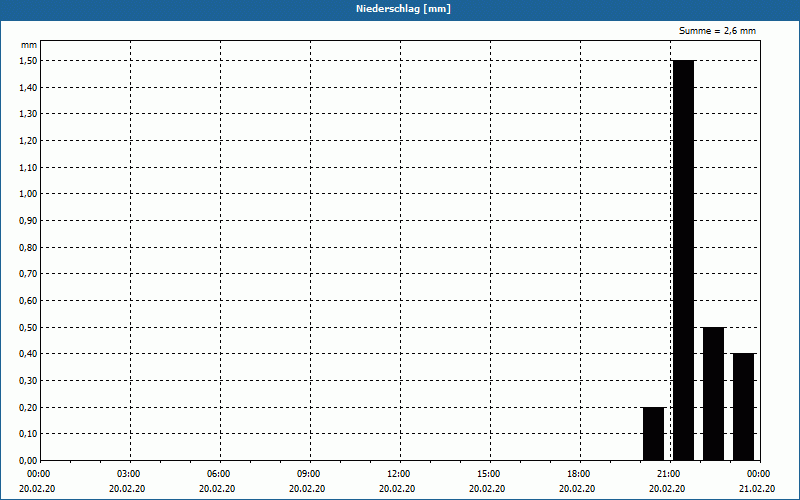Click the 06:00 time axis label
Viewport: 800px width, 500px height.
point(219,474)
